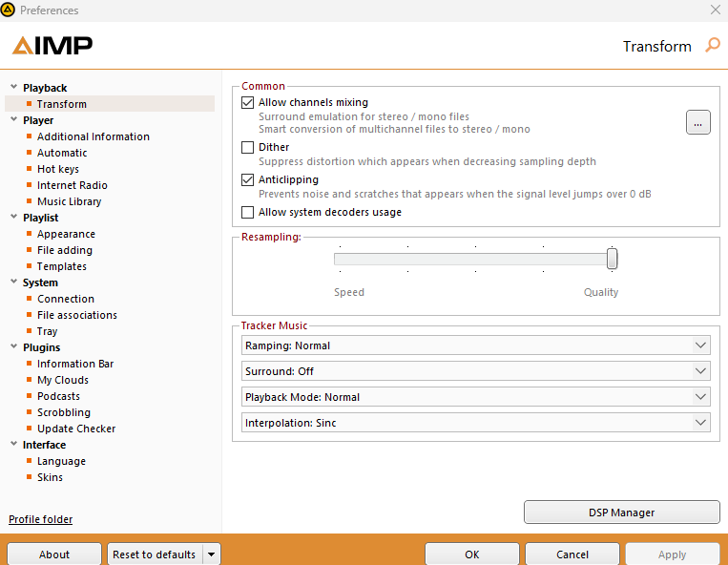Screen dimensions: 728x565
Task: Open channel mixing options with the ellipsis button
Action: click(697, 122)
